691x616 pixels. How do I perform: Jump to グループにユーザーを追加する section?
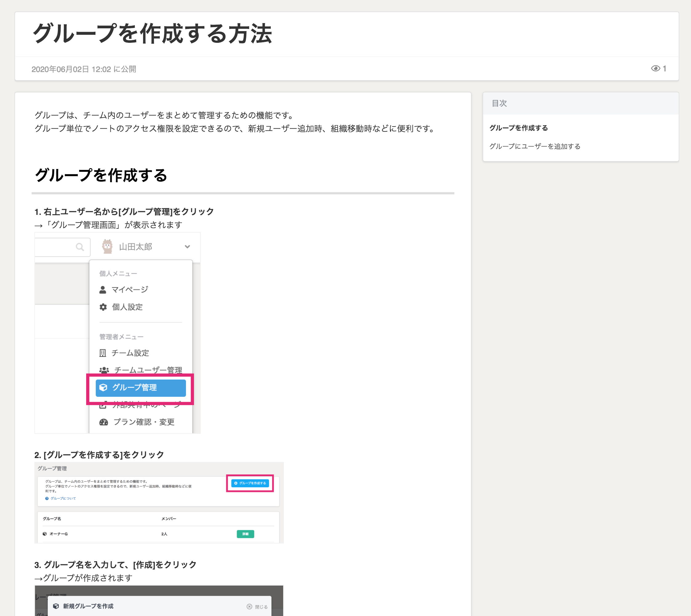(535, 146)
